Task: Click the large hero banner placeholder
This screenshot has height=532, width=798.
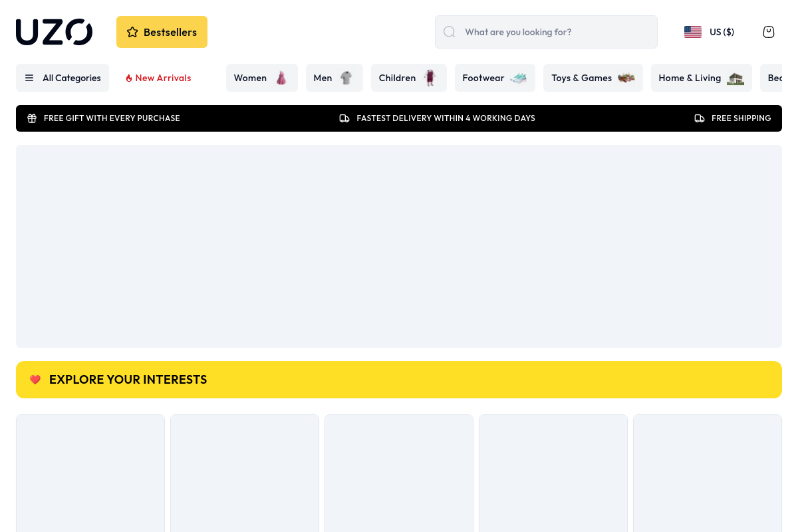Action: 399,246
